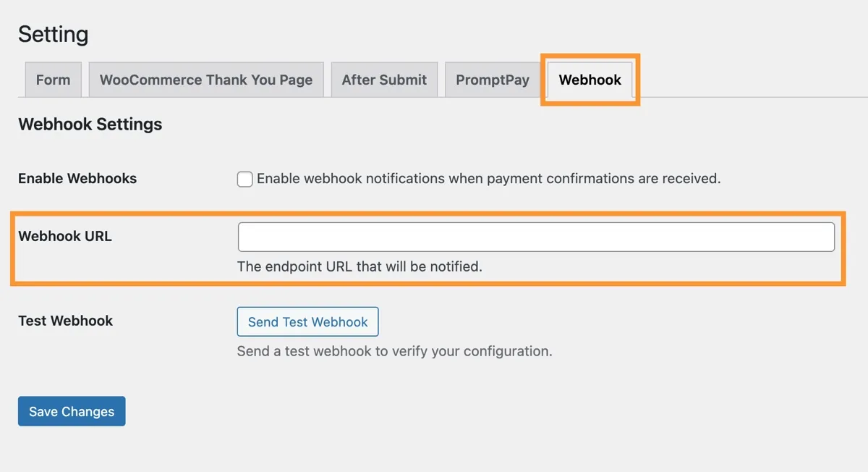
Task: Save the webhook settings with Save Changes
Action: click(x=71, y=410)
